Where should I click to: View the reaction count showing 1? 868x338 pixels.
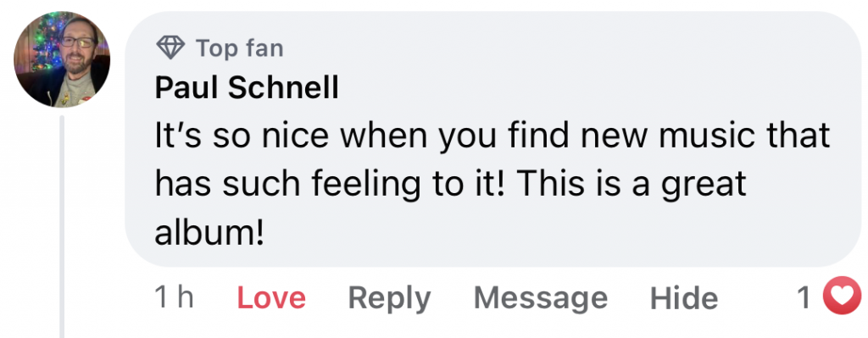804,297
